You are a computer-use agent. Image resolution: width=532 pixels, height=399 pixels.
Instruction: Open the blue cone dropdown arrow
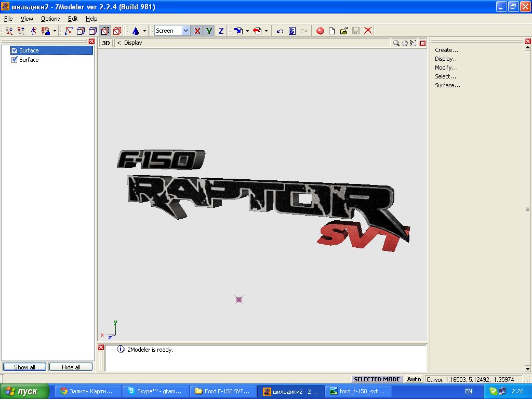click(x=144, y=31)
